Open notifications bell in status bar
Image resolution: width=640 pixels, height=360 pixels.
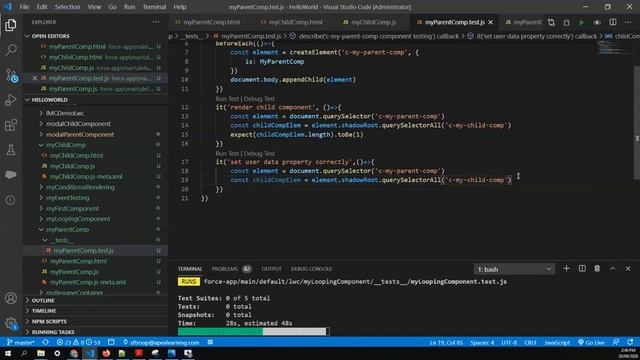point(631,342)
